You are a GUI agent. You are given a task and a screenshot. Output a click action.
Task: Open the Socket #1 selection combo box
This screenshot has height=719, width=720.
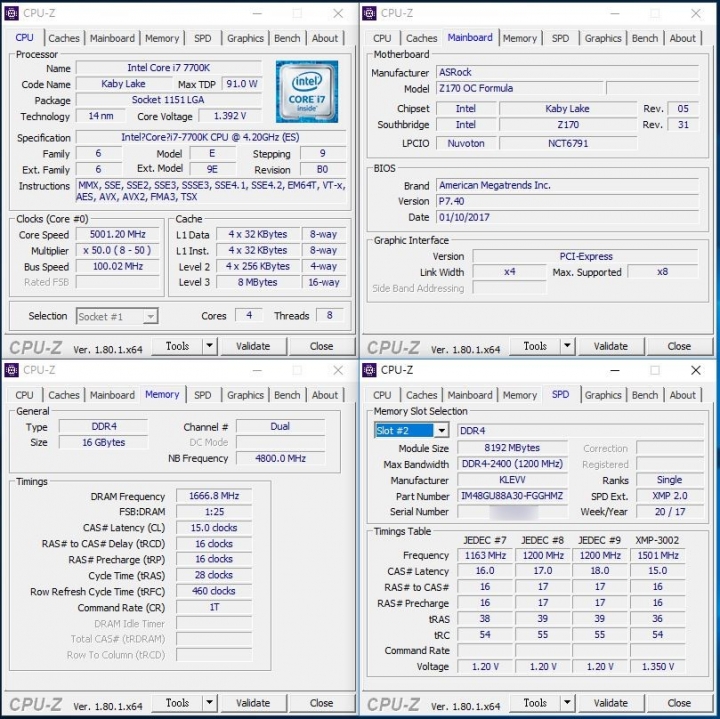point(117,316)
